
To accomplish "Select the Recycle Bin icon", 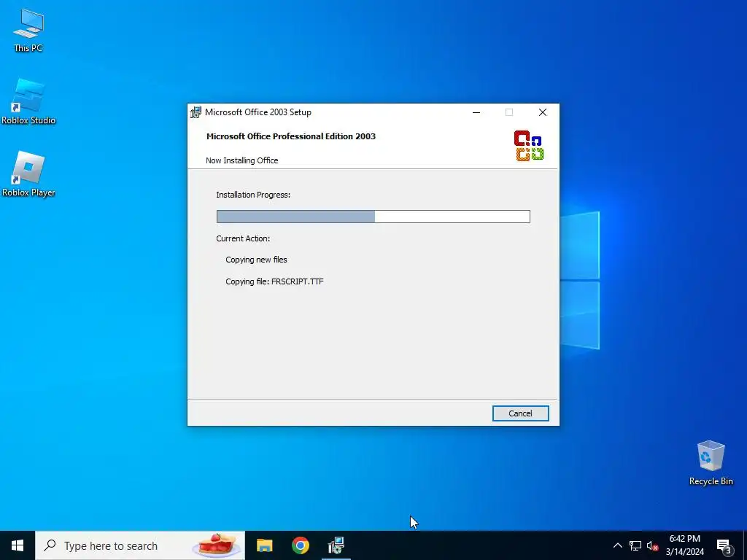I will (711, 463).
